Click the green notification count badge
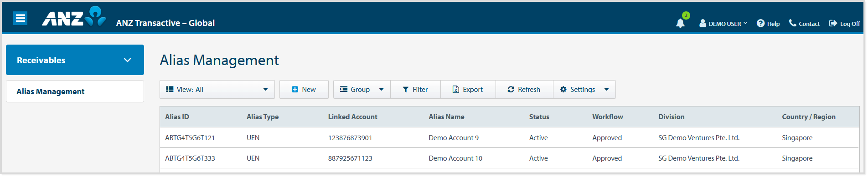Image resolution: width=868 pixels, height=177 pixels. (686, 15)
